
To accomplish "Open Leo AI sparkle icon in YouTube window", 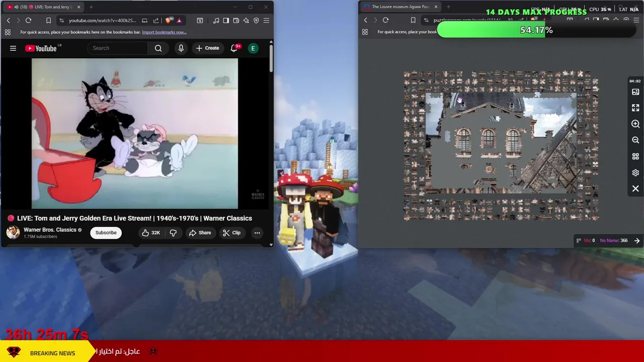I will coord(246,20).
